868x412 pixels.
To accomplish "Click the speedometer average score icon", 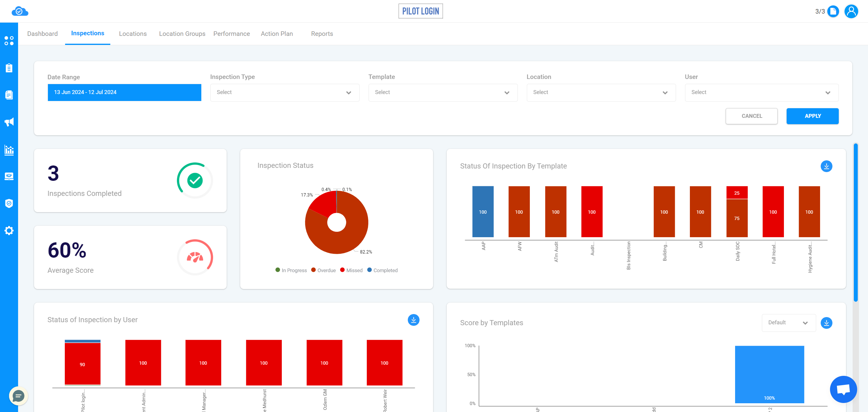I will 195,257.
